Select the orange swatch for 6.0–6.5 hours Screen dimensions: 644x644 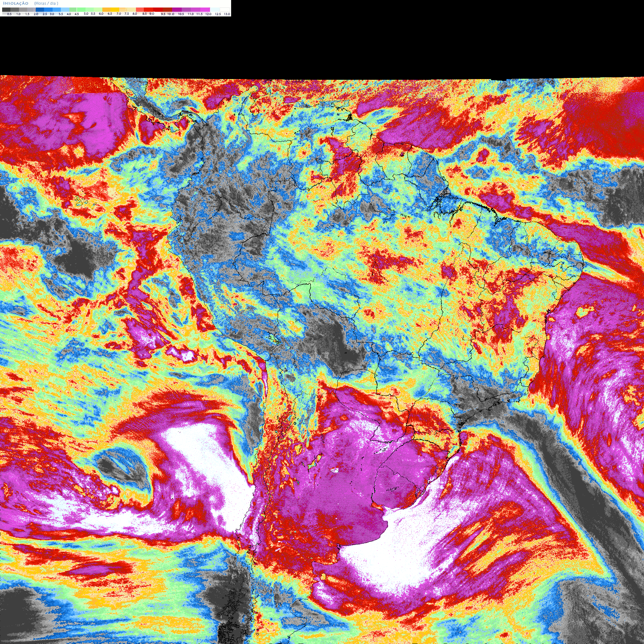tap(106, 10)
